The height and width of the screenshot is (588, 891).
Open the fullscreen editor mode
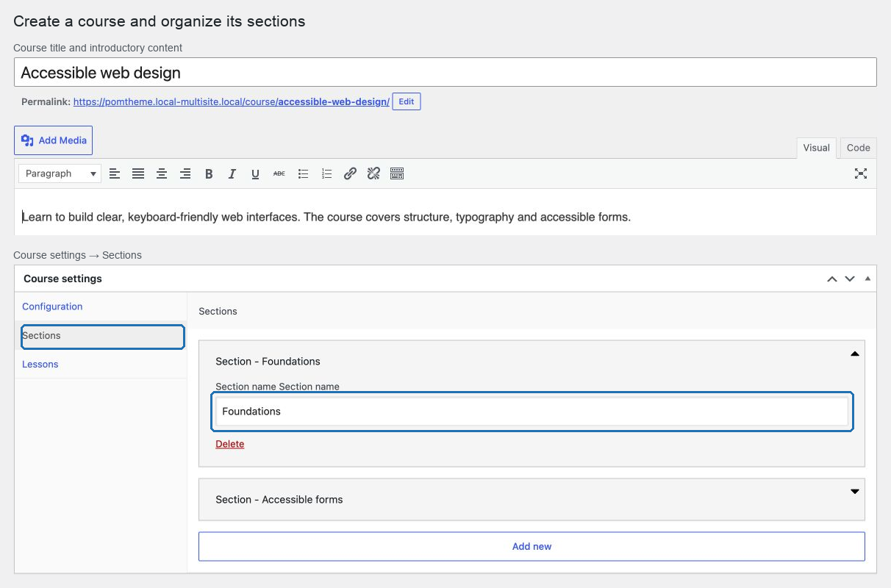point(861,173)
